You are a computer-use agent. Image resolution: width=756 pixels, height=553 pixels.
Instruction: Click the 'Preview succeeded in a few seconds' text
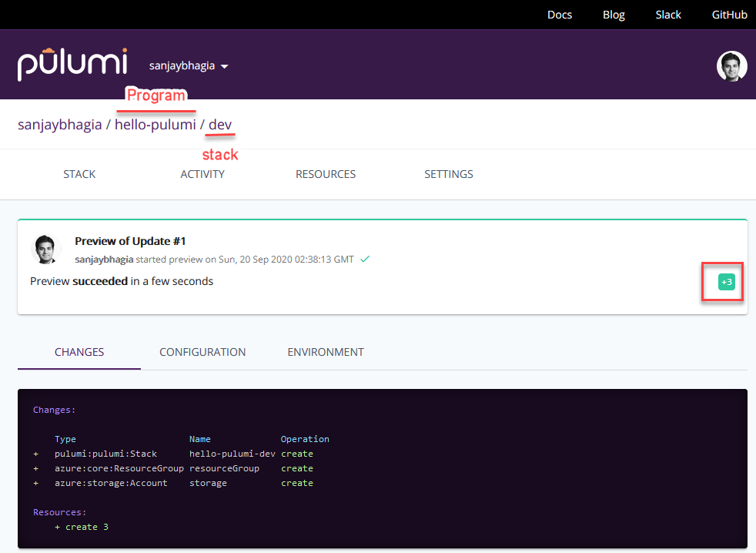[x=122, y=281]
